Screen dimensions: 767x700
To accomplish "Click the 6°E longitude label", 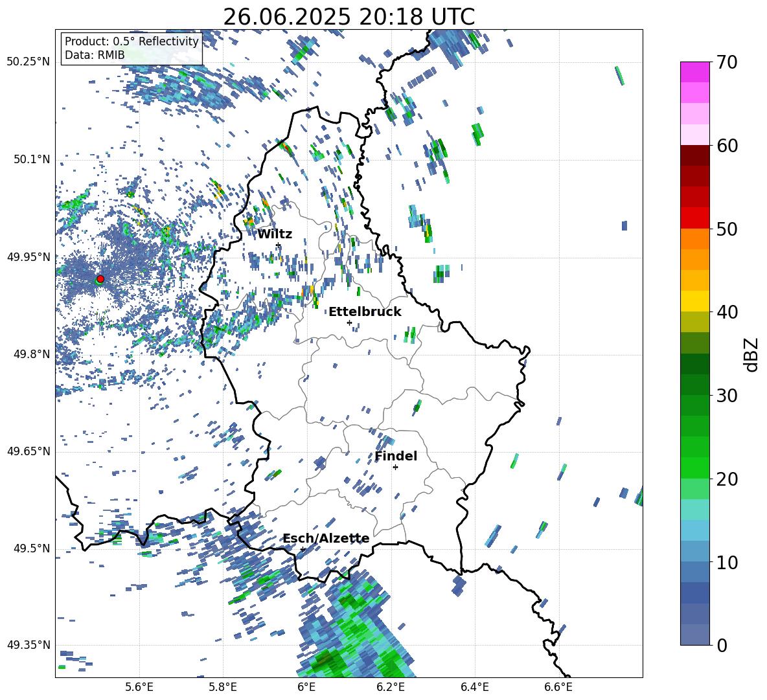I will pos(306,688).
